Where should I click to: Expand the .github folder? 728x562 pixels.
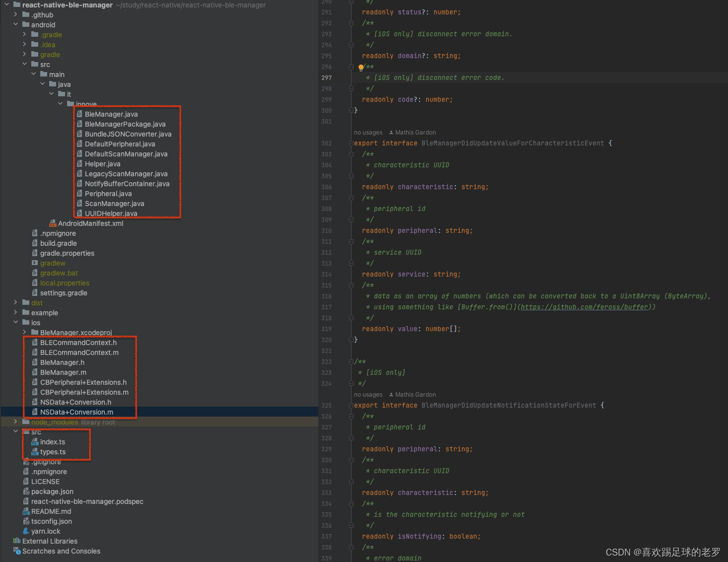pyautogui.click(x=15, y=15)
